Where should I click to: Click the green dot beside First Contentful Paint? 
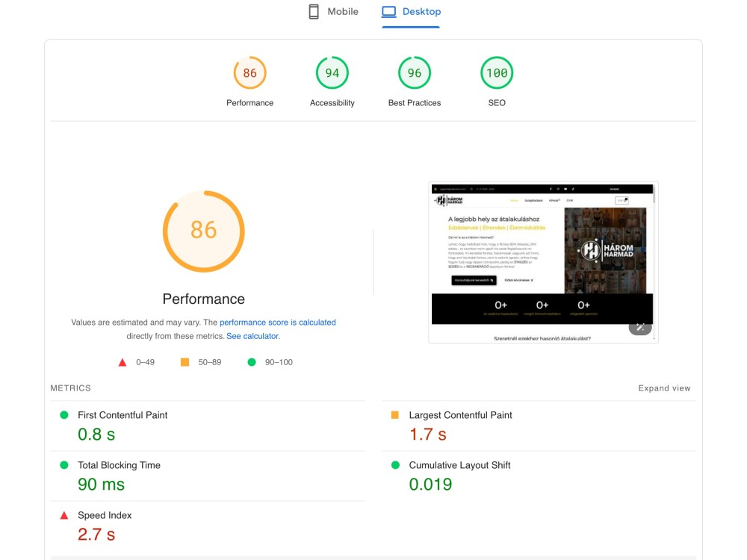[x=63, y=414]
